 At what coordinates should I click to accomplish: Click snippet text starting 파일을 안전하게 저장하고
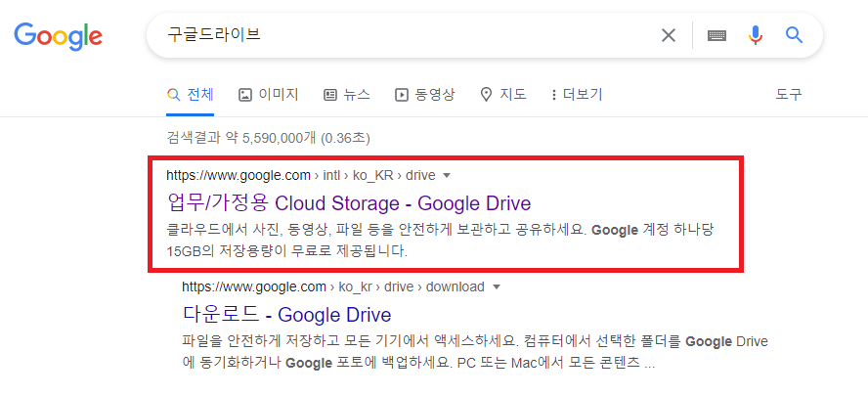click(475, 352)
